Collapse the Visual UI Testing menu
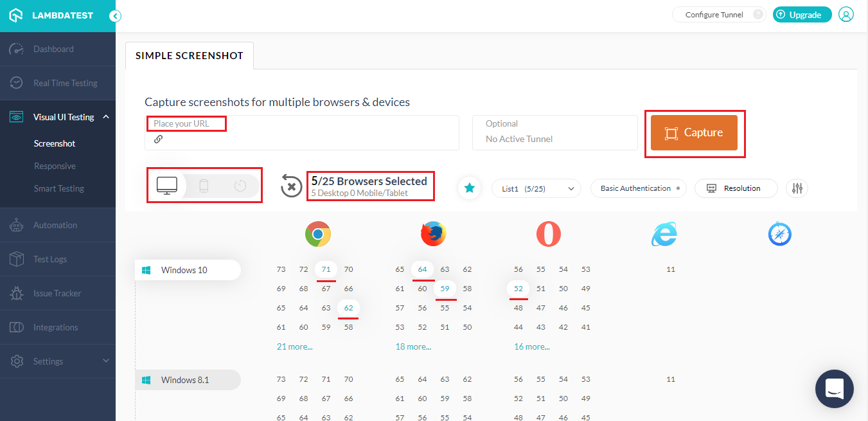This screenshot has height=421, width=868. point(62,116)
